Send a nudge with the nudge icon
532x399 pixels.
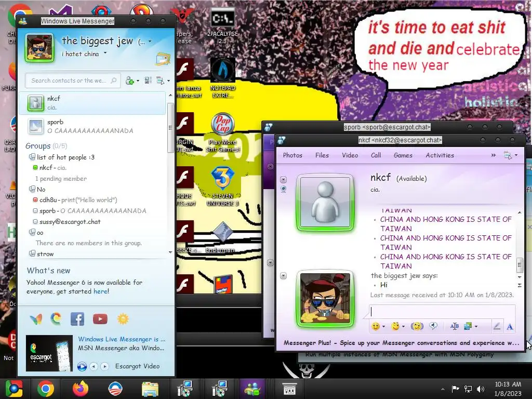click(417, 326)
